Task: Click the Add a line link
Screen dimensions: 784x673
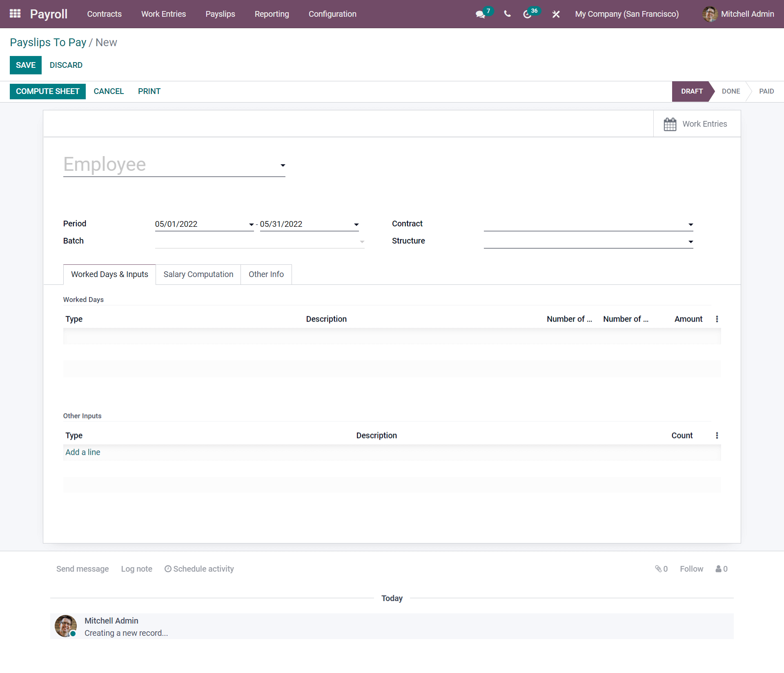Action: (82, 452)
